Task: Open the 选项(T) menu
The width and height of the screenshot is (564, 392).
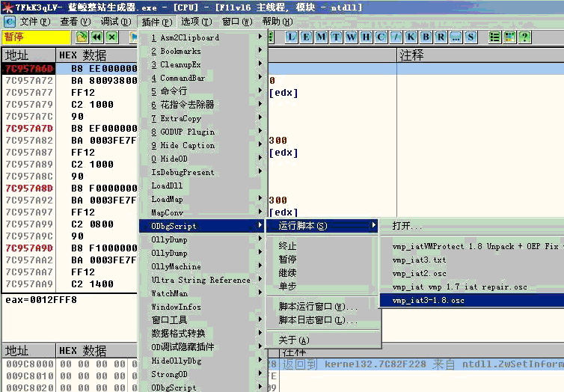Action: [x=197, y=22]
